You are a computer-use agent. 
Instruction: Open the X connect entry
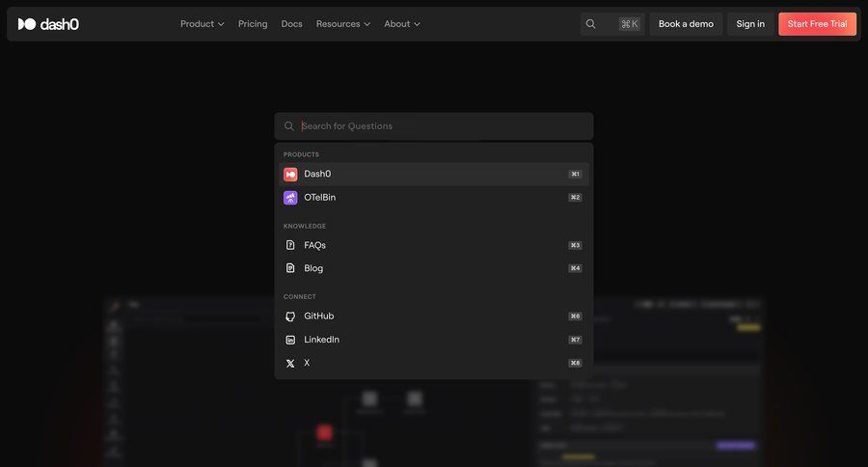434,363
